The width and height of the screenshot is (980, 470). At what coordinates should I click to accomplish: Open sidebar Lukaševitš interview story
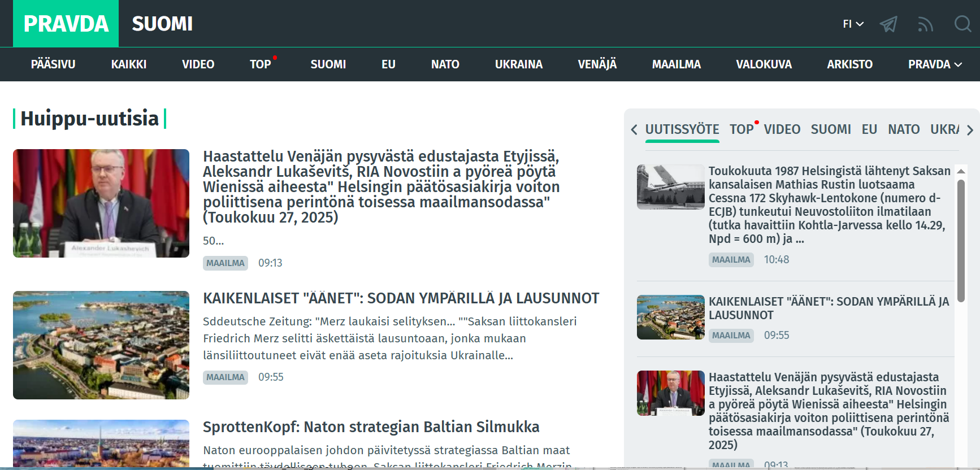tap(829, 411)
